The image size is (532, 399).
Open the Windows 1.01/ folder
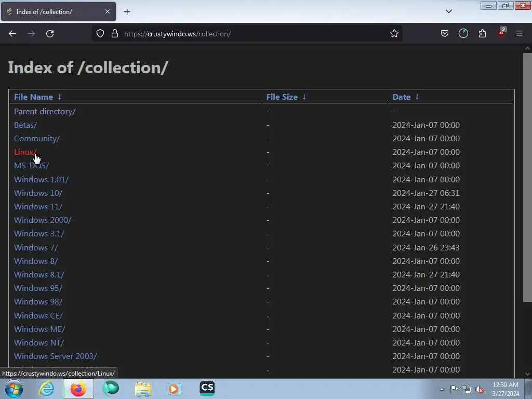pos(42,179)
